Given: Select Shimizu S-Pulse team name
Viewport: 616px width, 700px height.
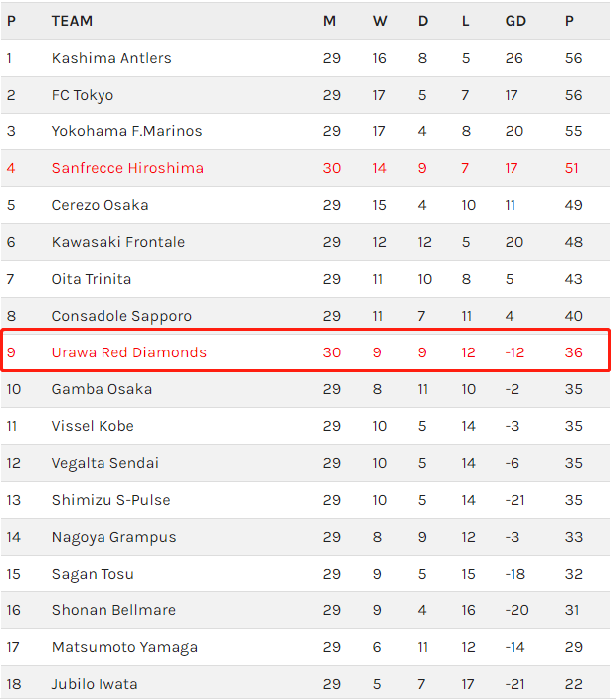Looking at the screenshot, I should click(111, 500).
